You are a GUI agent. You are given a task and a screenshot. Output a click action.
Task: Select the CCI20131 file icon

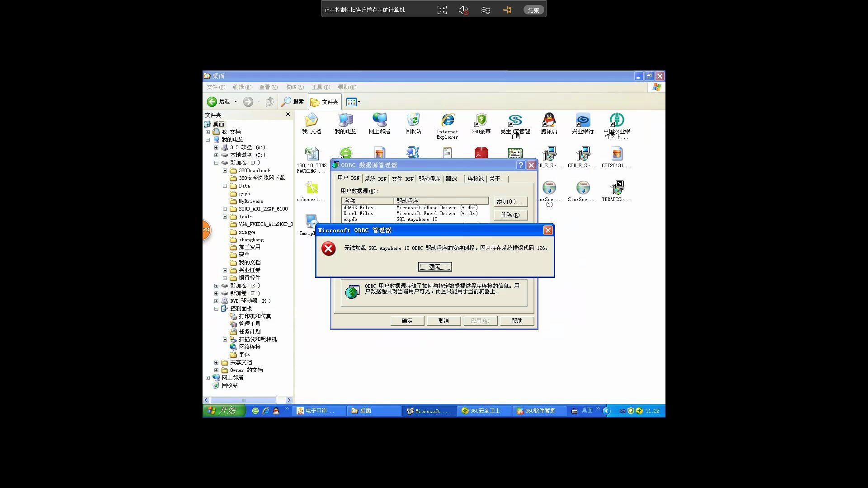(x=617, y=157)
